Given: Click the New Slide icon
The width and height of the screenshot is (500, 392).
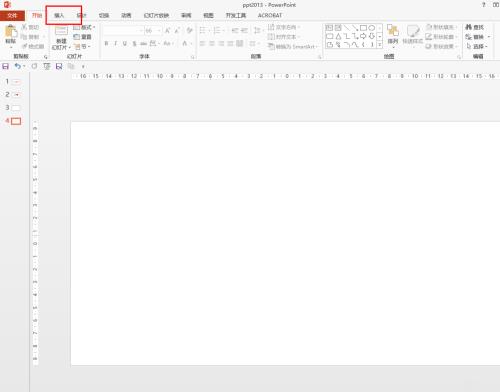Looking at the screenshot, I should pyautogui.click(x=61, y=31).
